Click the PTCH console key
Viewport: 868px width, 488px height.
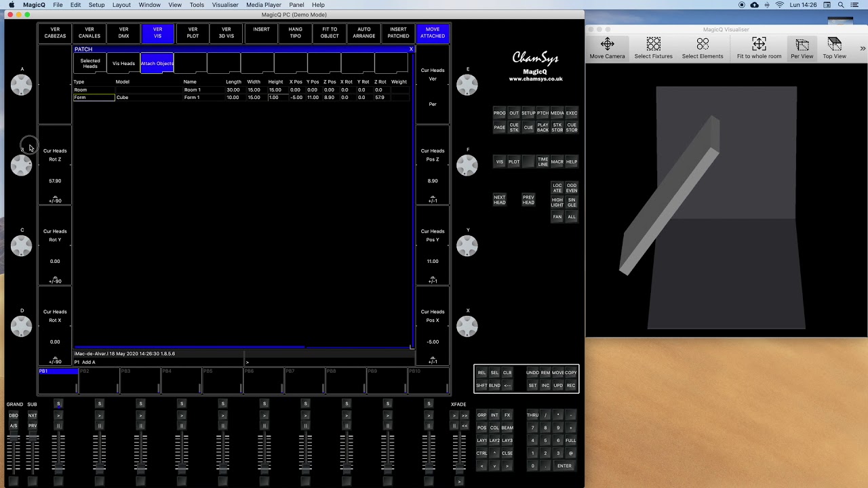coord(542,113)
